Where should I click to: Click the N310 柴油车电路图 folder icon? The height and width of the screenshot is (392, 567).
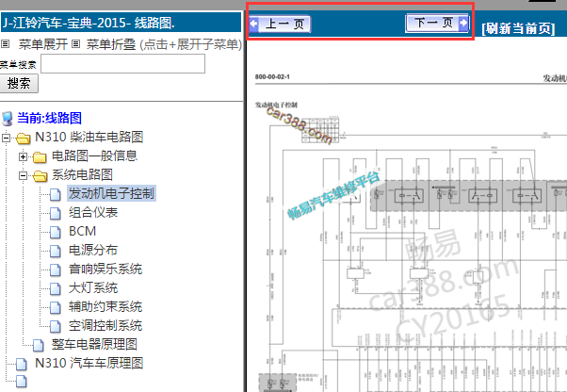(x=24, y=138)
